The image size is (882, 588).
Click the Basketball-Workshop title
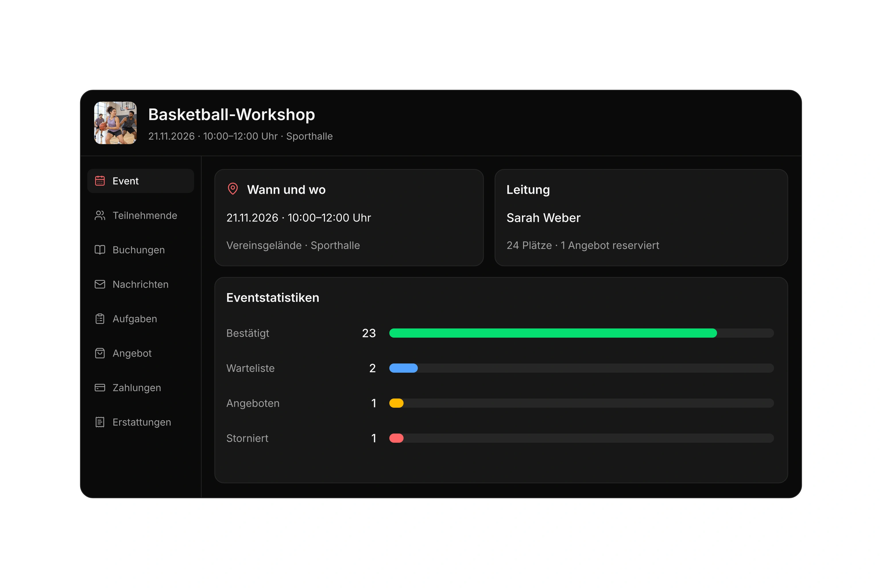click(x=231, y=114)
